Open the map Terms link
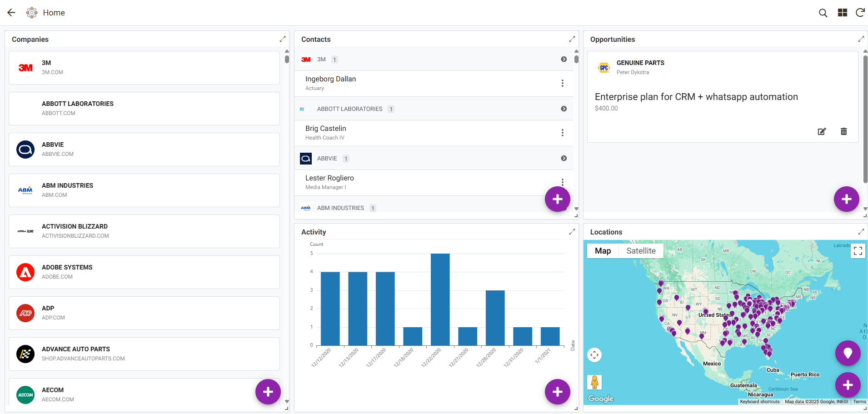 coord(859,401)
